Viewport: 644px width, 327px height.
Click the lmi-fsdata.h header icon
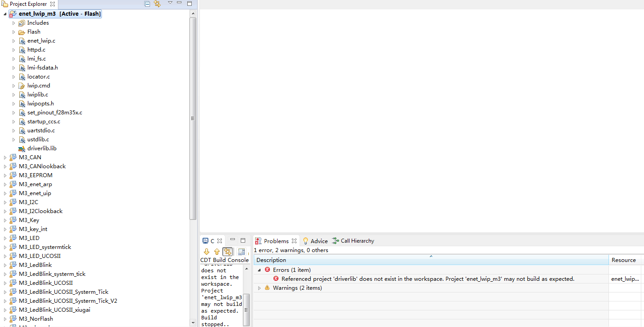tap(22, 68)
